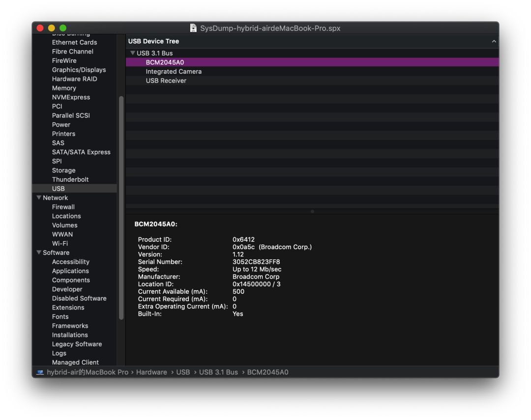The width and height of the screenshot is (531, 420).
Task: Click the split pane divider handle dot
Action: coord(312,211)
